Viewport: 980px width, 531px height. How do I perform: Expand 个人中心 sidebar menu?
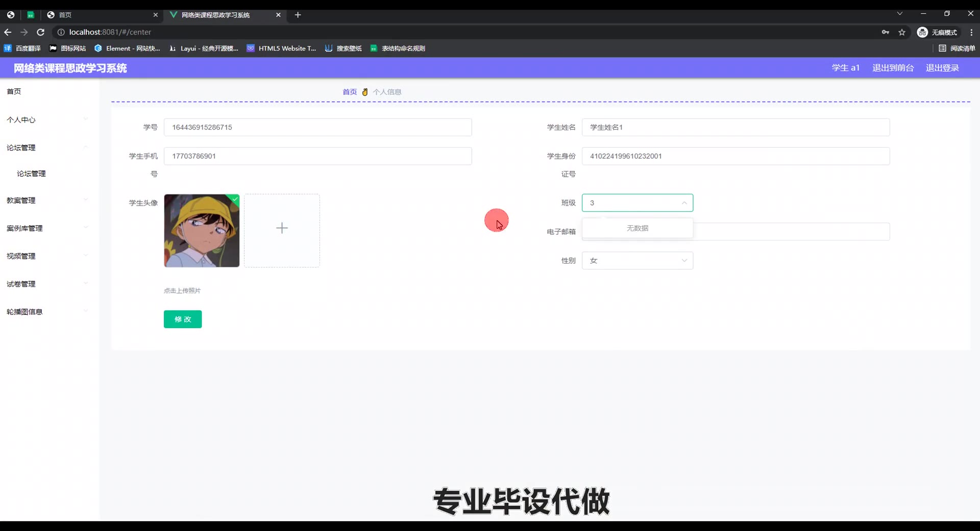coord(46,120)
